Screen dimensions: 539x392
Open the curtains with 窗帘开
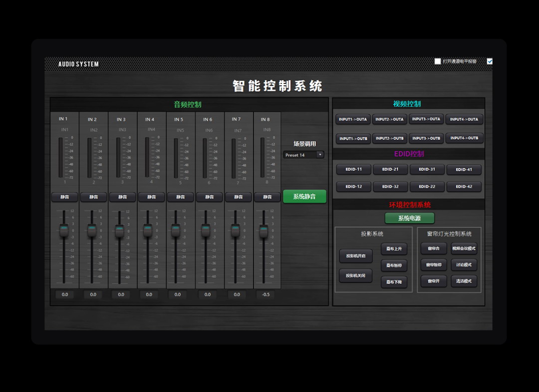(x=433, y=281)
